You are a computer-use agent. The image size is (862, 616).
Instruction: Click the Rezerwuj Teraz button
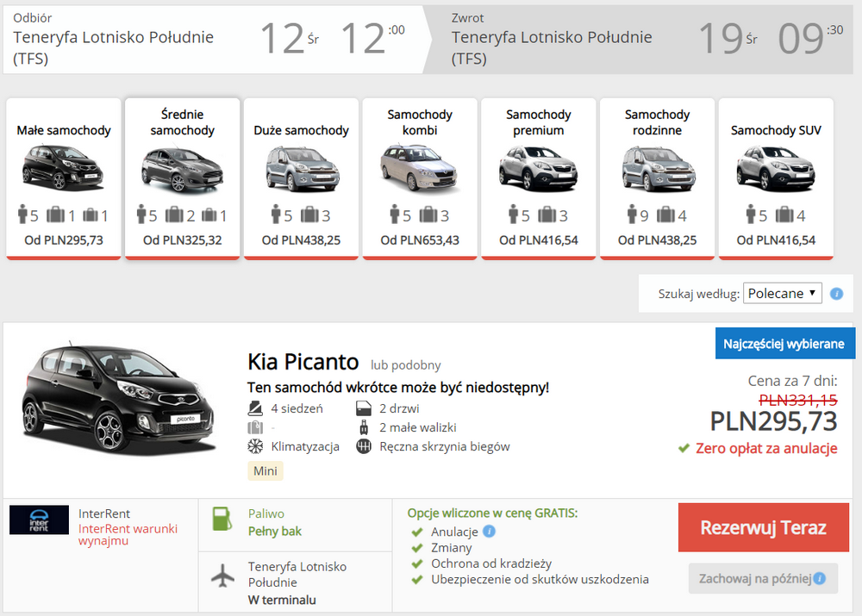[x=764, y=527]
